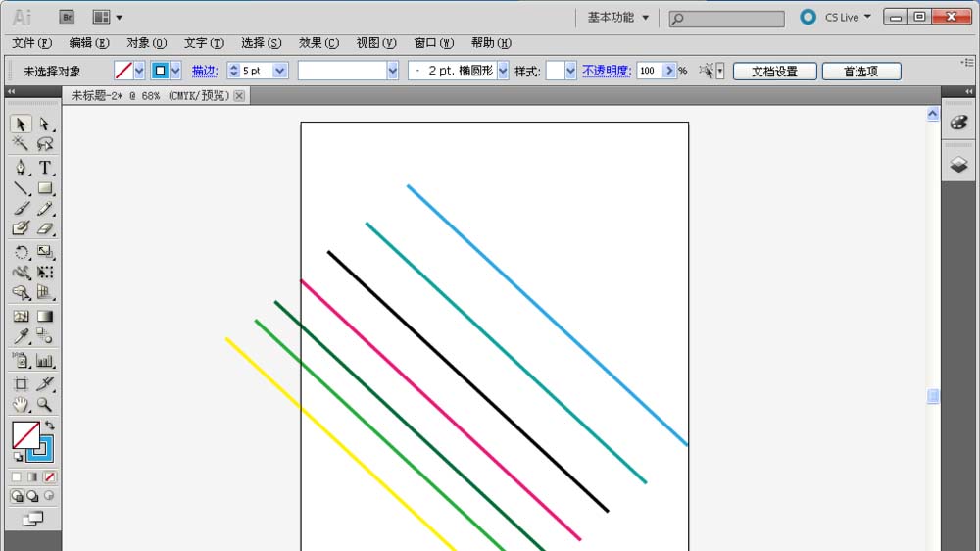980x551 pixels.
Task: Click the 描边 stroke link
Action: pyautogui.click(x=205, y=72)
